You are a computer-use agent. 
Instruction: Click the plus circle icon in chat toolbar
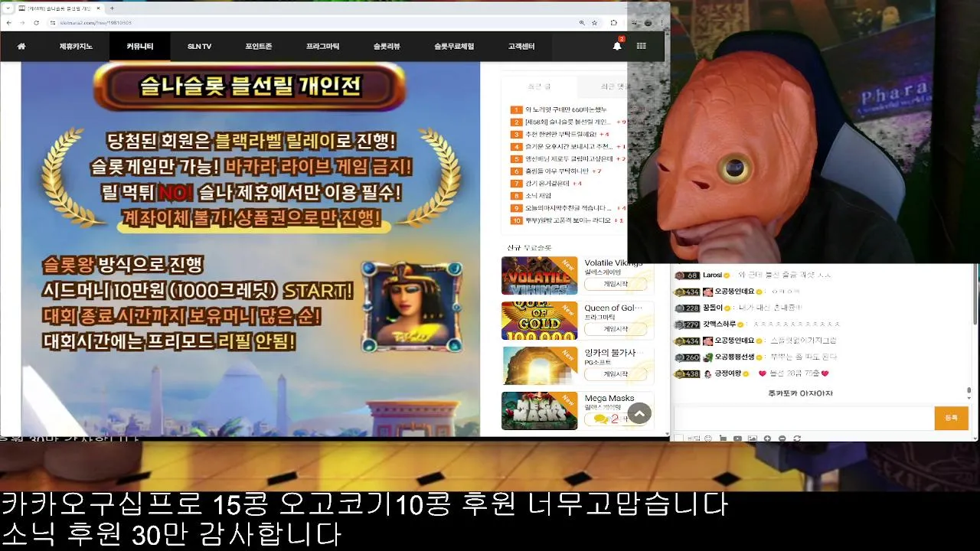click(767, 439)
